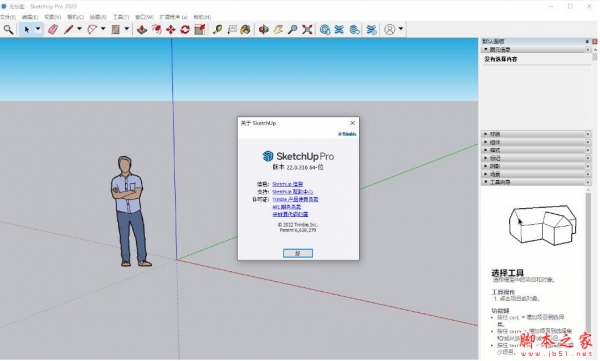The width and height of the screenshot is (600, 361).
Task: Expand the 材质 (Materials) panel
Action: tap(536, 134)
